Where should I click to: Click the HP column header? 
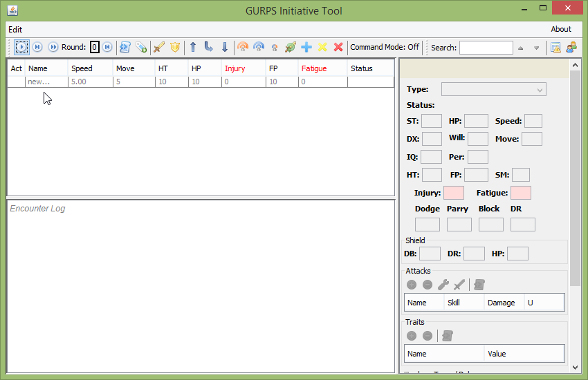(x=205, y=68)
